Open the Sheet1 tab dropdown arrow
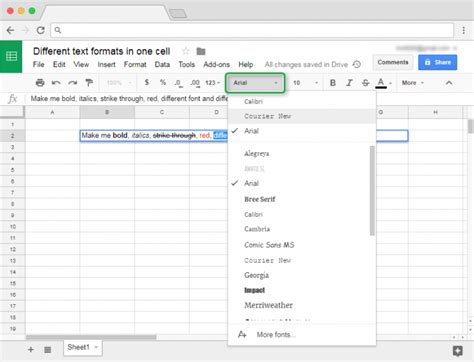Screen dimensions: 474x362 (96, 347)
